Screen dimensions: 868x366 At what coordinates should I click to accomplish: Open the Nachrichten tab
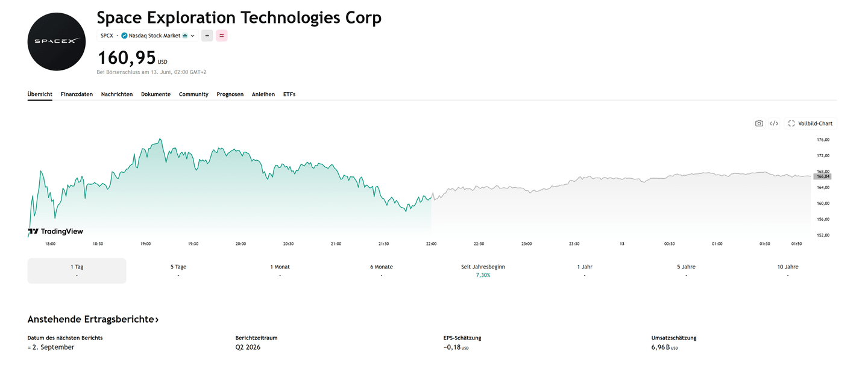click(x=117, y=95)
